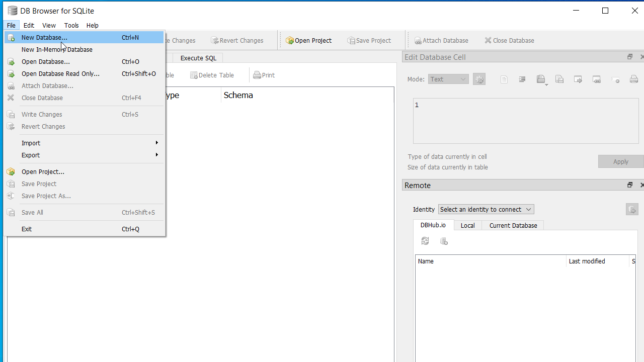Click the print cell icon in editor
644x362 pixels.
pos(634,79)
